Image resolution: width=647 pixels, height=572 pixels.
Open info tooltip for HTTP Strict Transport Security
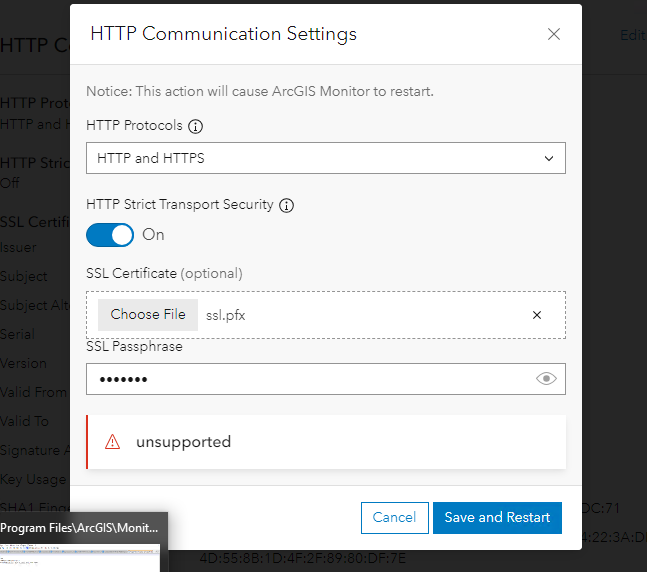(x=286, y=206)
